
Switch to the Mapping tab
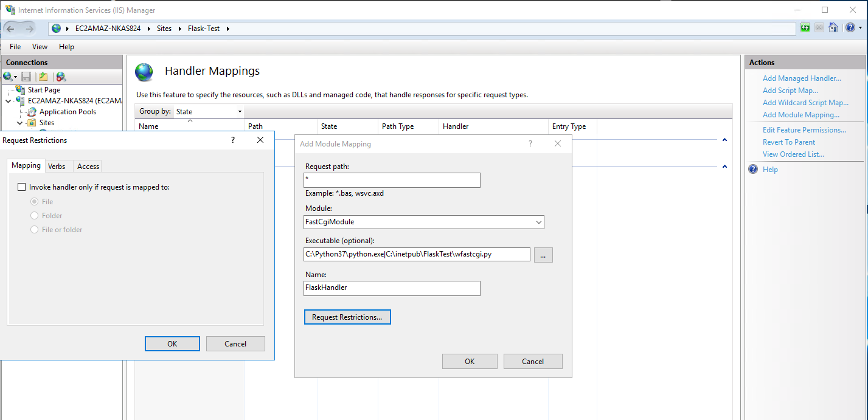tap(26, 165)
